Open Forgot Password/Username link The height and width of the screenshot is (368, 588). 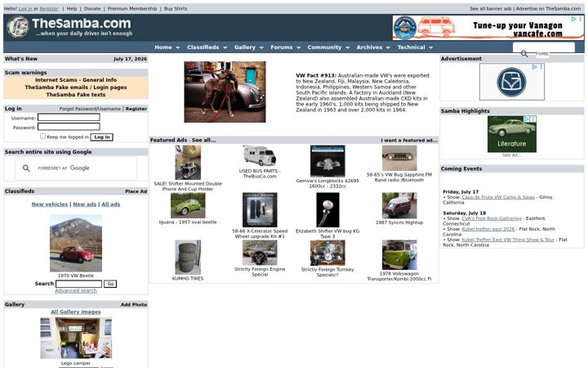[x=90, y=109]
